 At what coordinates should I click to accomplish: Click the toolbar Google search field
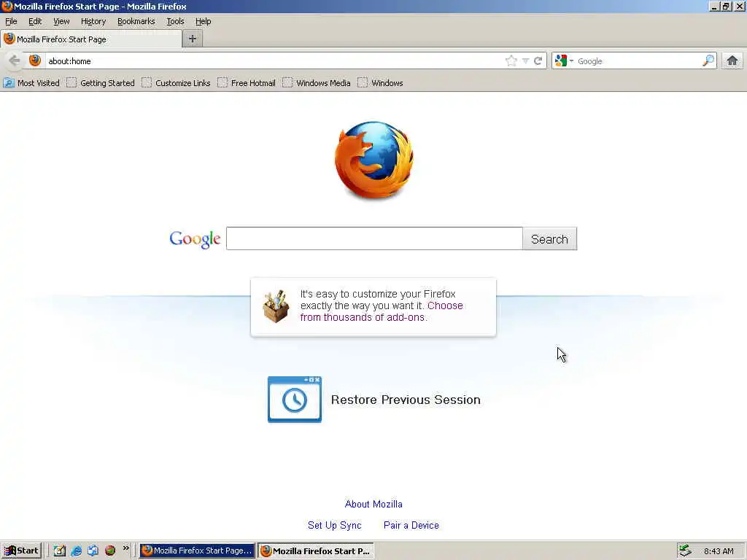coord(638,61)
